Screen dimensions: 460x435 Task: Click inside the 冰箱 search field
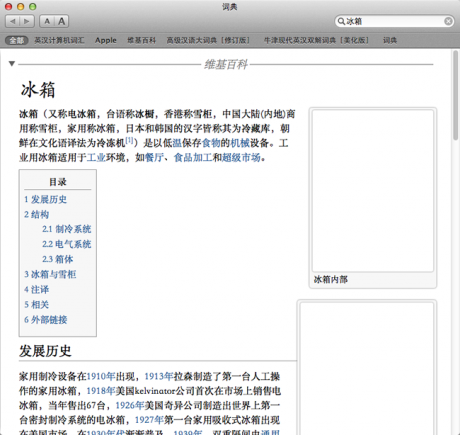pos(394,21)
